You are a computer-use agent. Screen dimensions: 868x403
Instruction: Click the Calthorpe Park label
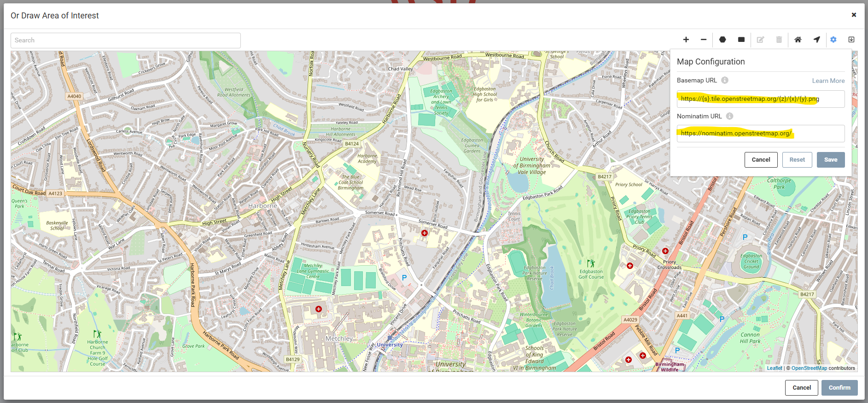pos(779,184)
